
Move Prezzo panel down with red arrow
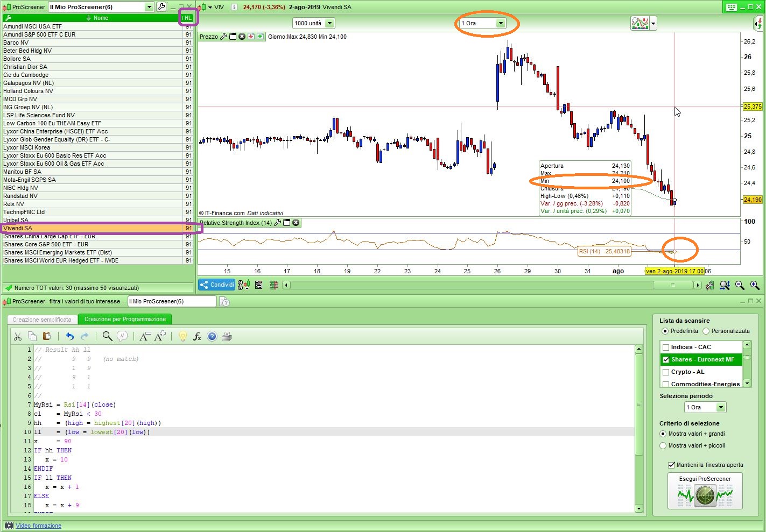pyautogui.click(x=251, y=37)
